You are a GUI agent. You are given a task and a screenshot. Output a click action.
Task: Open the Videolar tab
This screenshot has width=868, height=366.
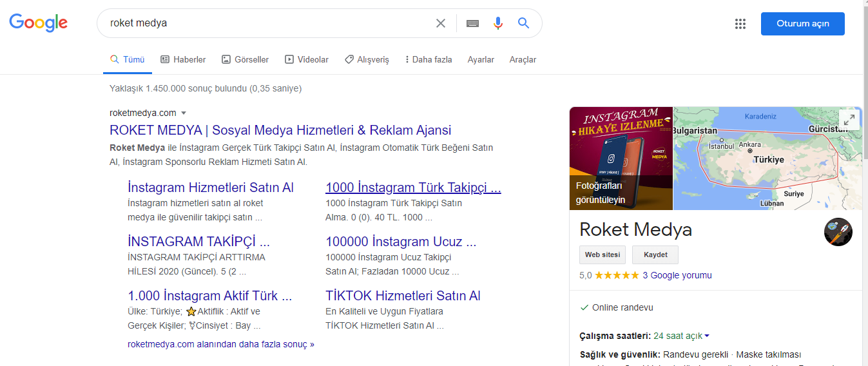point(307,59)
